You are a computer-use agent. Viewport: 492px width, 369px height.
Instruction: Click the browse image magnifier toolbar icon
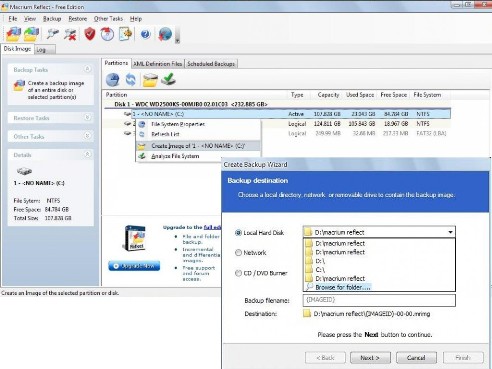click(53, 34)
